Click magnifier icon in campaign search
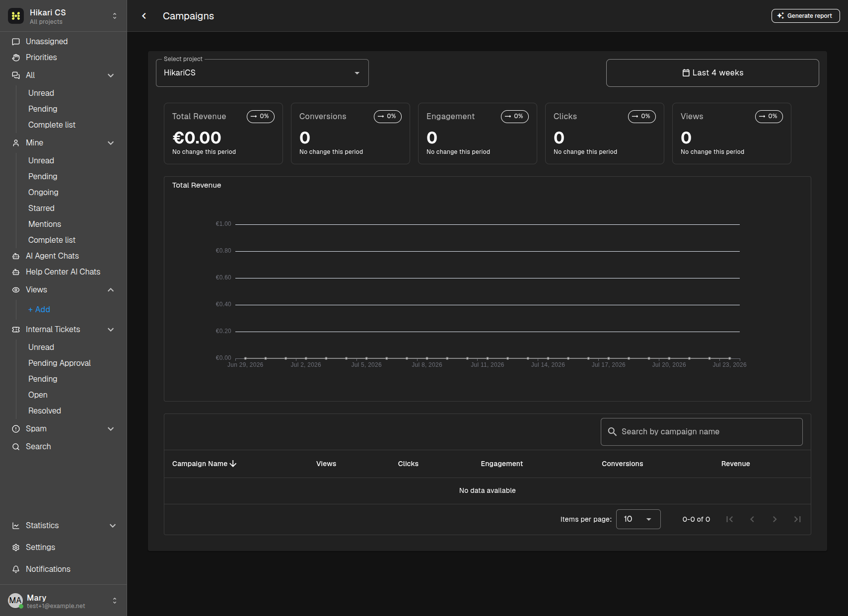 coord(612,432)
